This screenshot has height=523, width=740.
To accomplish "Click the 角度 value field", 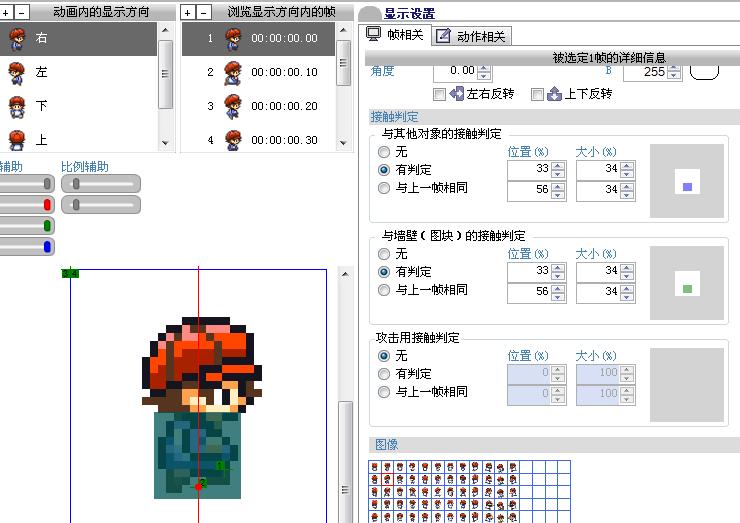I will tap(455, 71).
